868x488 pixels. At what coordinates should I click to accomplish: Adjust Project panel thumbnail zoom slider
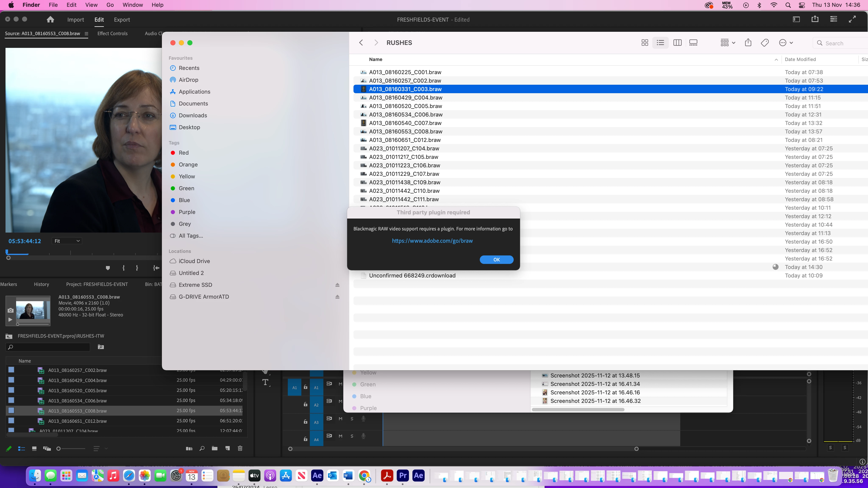pos(59,449)
